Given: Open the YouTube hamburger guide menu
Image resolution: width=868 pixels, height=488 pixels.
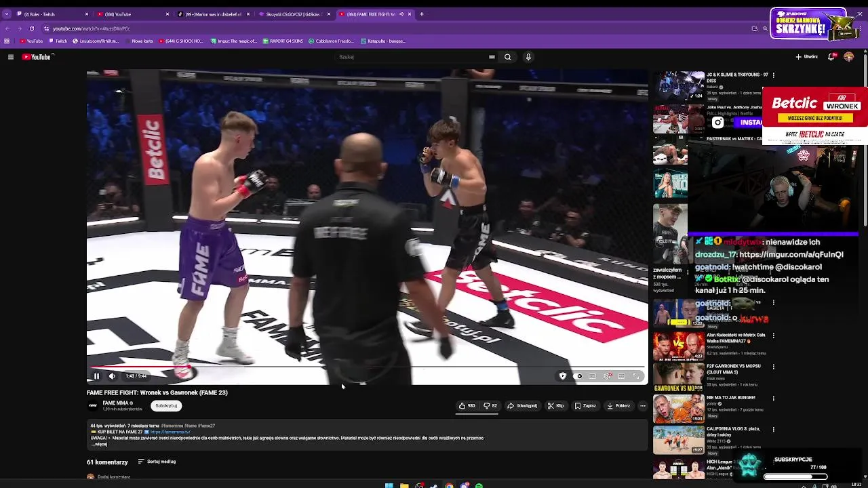Looking at the screenshot, I should tap(11, 57).
